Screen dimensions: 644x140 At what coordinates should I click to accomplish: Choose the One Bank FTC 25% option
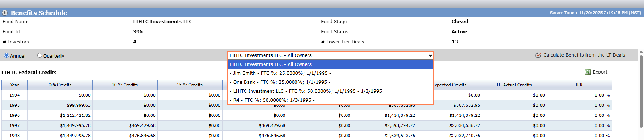331,82
